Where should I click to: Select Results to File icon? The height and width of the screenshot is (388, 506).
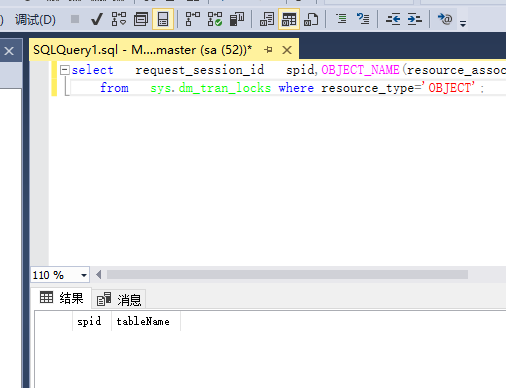pyautogui.click(x=311, y=19)
